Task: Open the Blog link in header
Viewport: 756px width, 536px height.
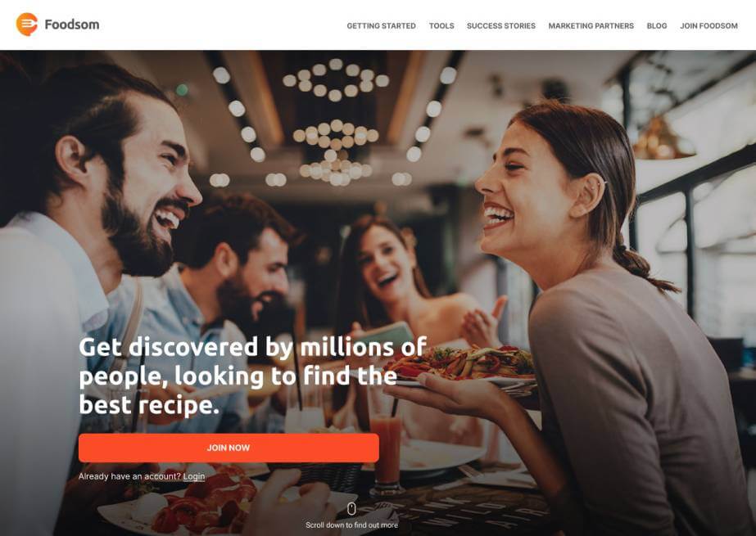Action: 657,26
